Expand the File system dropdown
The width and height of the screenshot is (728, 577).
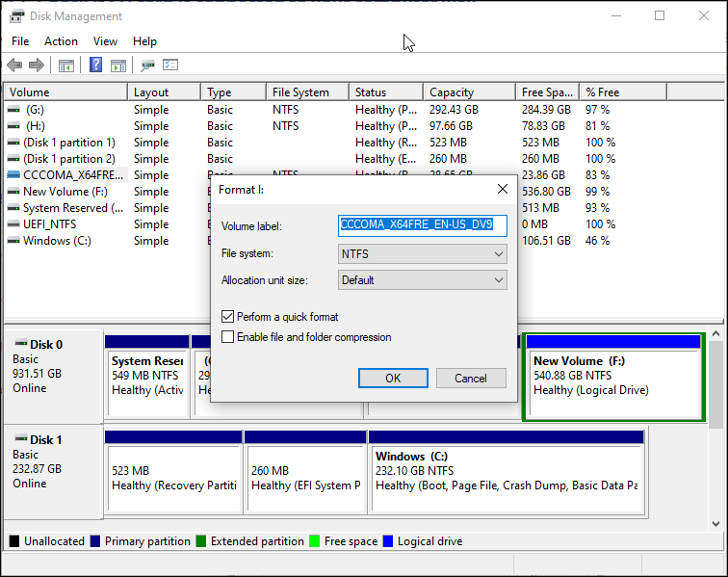(423, 254)
